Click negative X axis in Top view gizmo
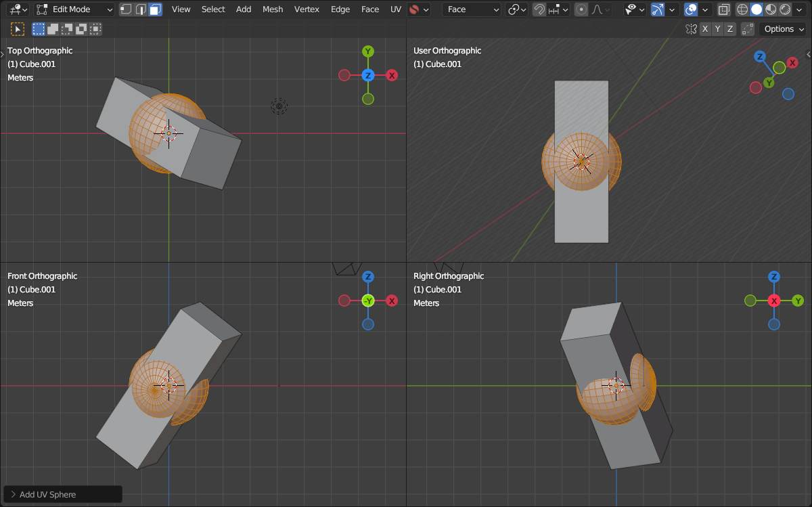812x507 pixels. click(x=344, y=75)
